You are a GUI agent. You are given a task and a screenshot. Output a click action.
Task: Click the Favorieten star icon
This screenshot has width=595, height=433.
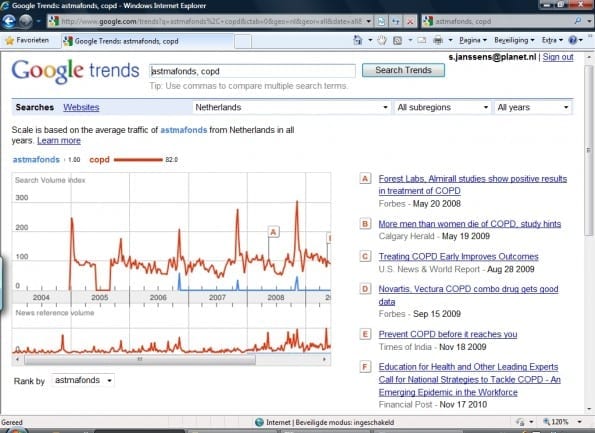pyautogui.click(x=9, y=40)
